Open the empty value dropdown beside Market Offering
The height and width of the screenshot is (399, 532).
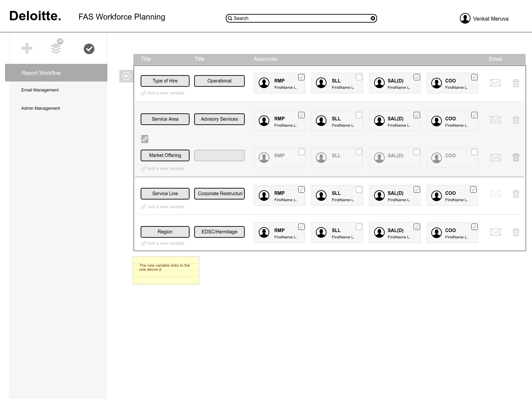pos(219,155)
